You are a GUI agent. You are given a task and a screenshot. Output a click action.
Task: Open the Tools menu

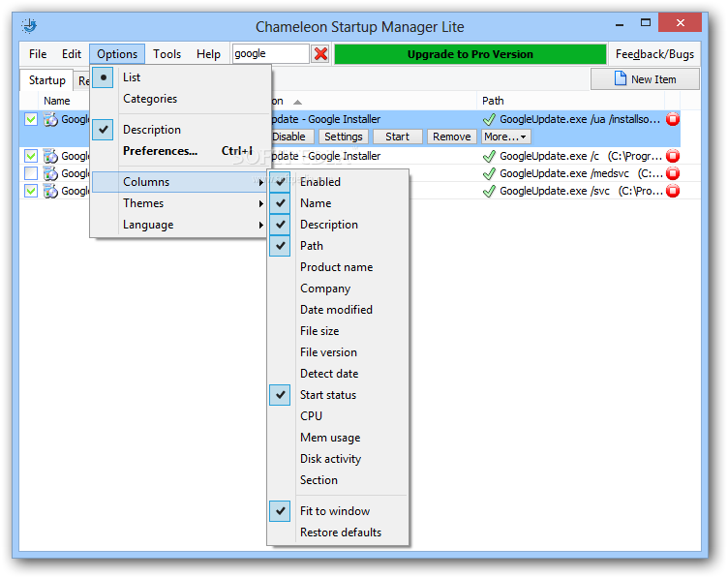[167, 54]
